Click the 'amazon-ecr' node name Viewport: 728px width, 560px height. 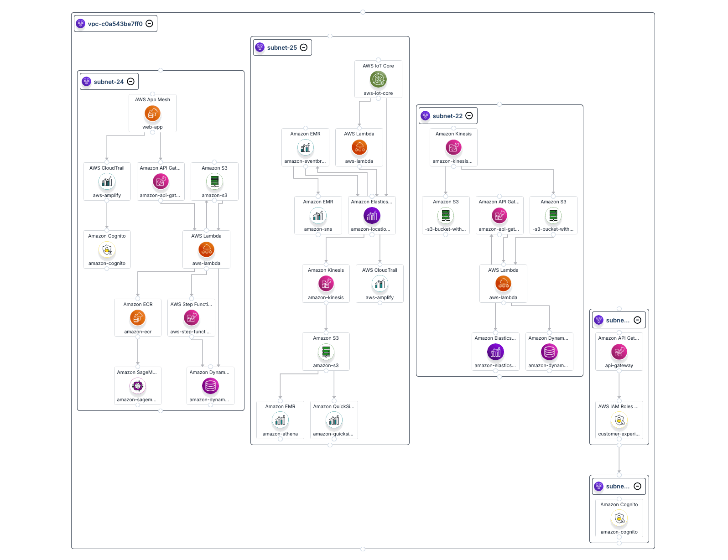pos(138,332)
